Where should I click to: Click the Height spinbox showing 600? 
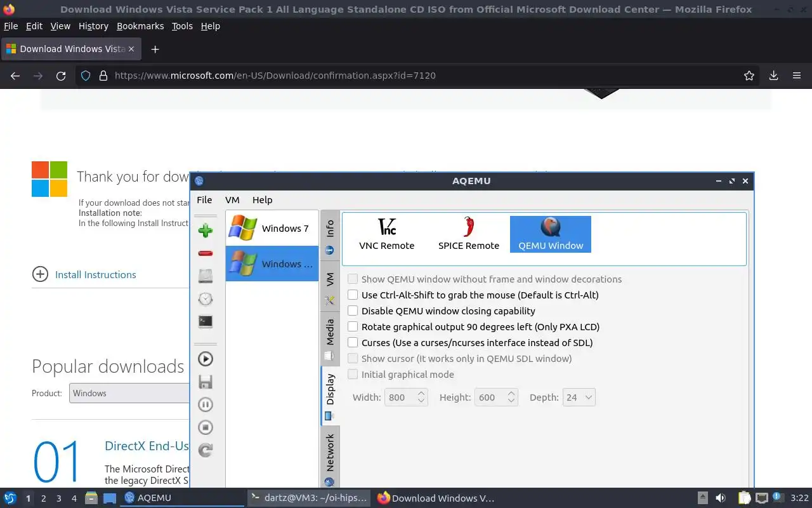tap(496, 398)
